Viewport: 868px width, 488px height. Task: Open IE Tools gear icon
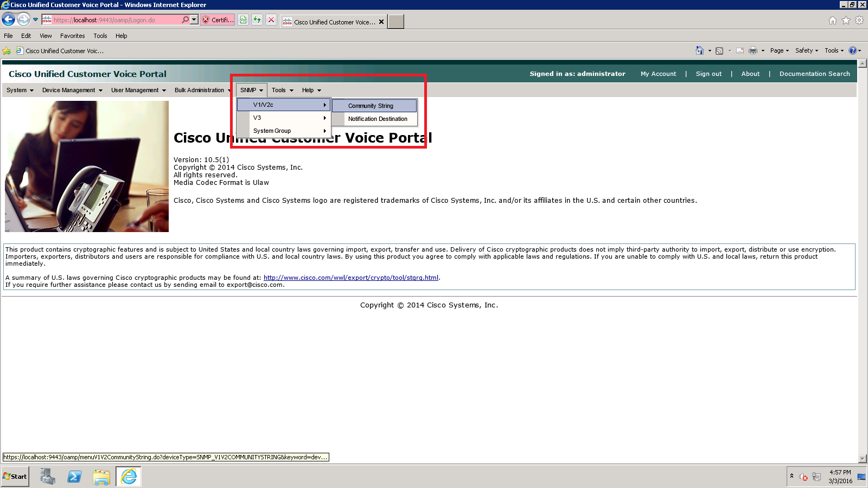(859, 21)
